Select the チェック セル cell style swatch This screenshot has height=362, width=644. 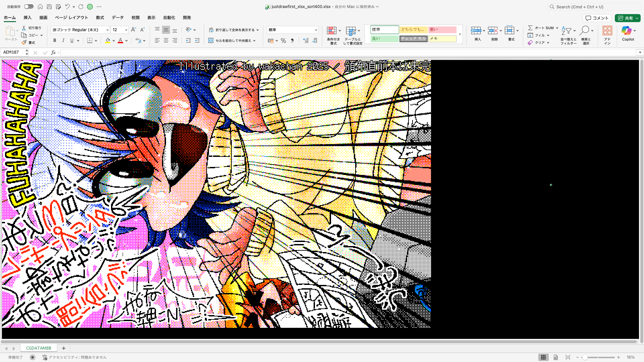coord(413,39)
